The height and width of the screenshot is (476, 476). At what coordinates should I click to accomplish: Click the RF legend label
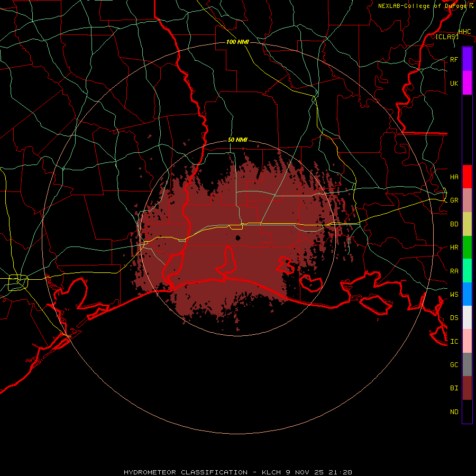[454, 59]
